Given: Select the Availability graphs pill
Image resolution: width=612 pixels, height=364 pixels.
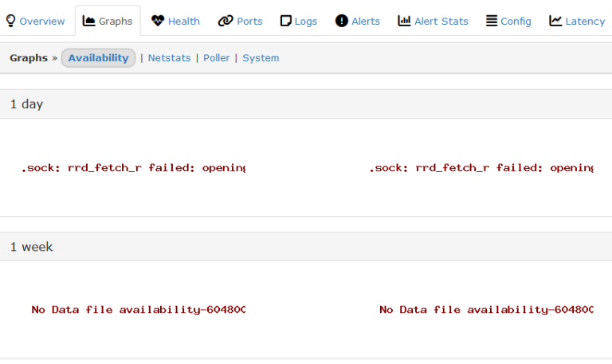Looking at the screenshot, I should (98, 58).
